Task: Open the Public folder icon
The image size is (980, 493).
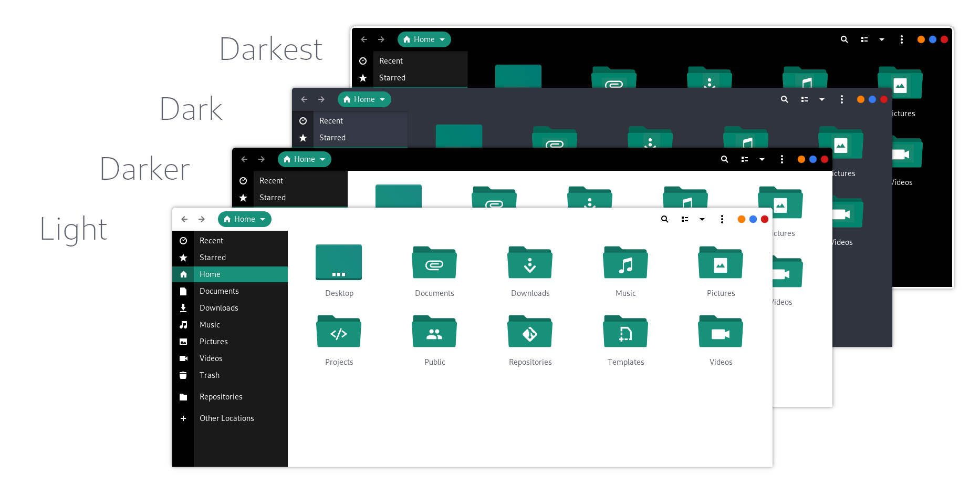Action: [434, 331]
